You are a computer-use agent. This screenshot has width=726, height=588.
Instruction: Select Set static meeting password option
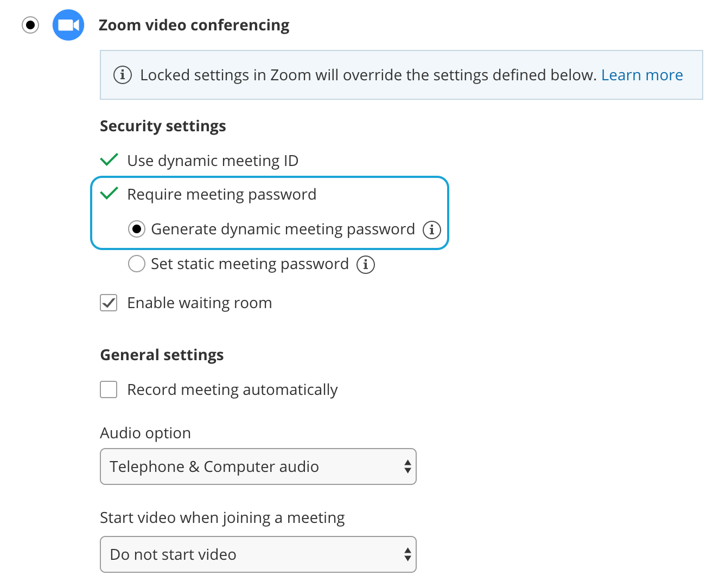[137, 264]
